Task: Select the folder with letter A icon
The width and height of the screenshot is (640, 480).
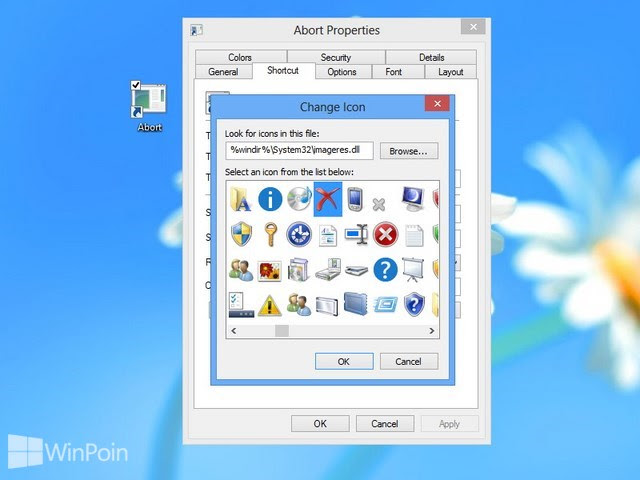Action: point(241,199)
